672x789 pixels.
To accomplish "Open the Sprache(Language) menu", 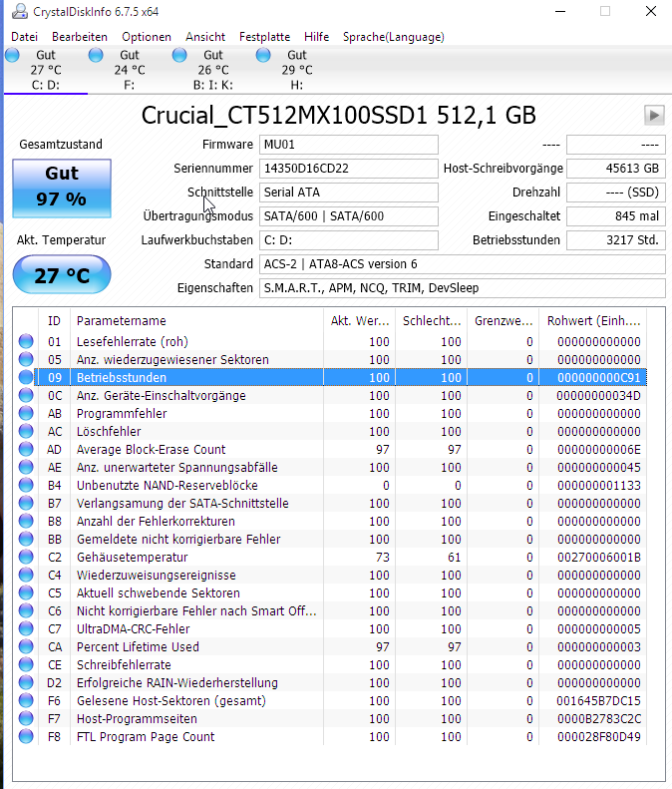I will coord(394,37).
